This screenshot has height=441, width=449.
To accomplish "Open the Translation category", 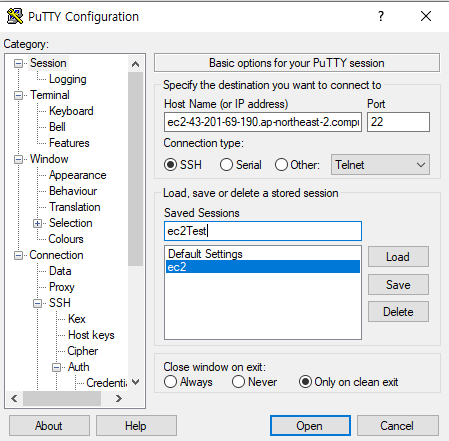I will 75,207.
